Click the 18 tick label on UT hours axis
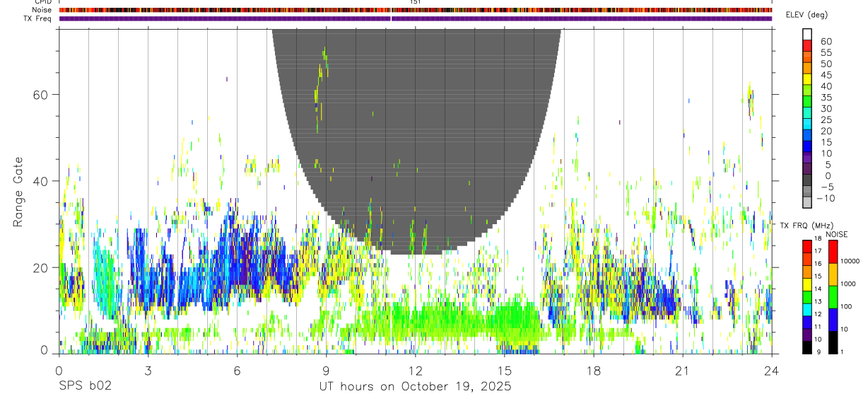 [x=593, y=371]
